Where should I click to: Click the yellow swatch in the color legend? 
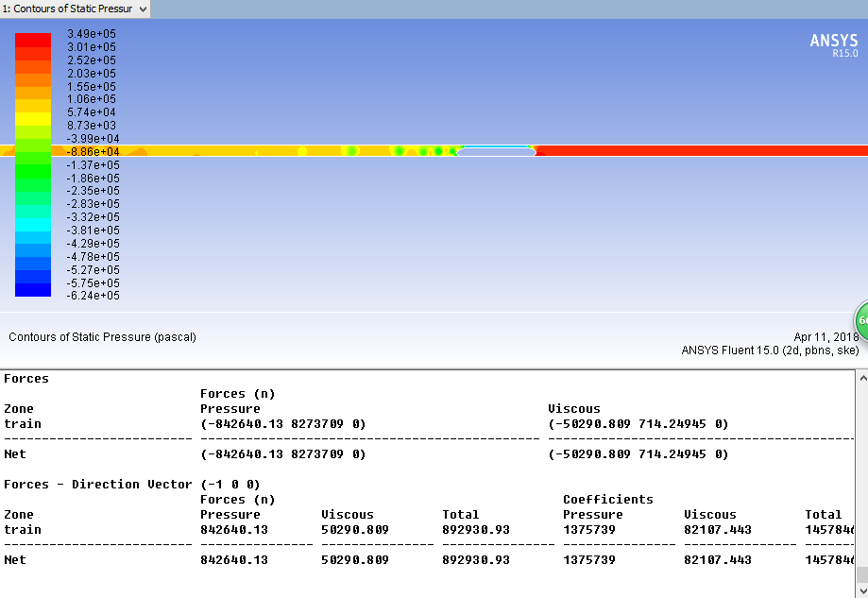(33, 119)
